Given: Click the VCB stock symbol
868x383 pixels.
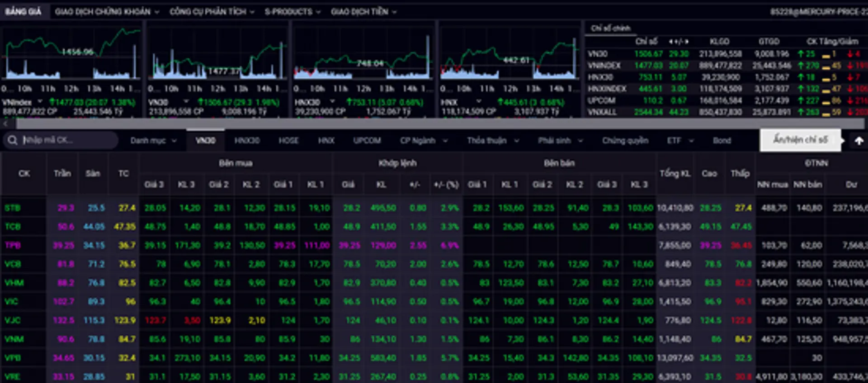Looking at the screenshot, I should (x=13, y=264).
